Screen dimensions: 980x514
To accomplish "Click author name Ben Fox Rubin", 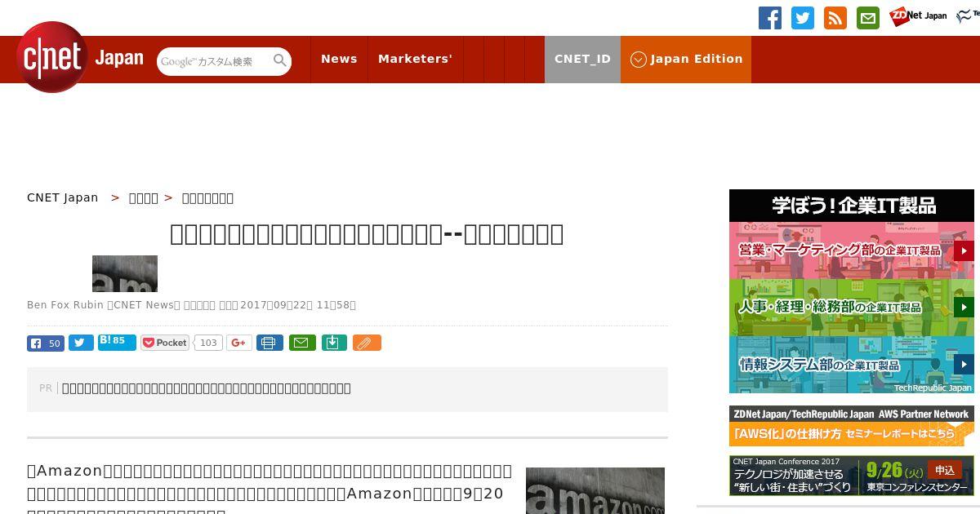I will point(65,305).
